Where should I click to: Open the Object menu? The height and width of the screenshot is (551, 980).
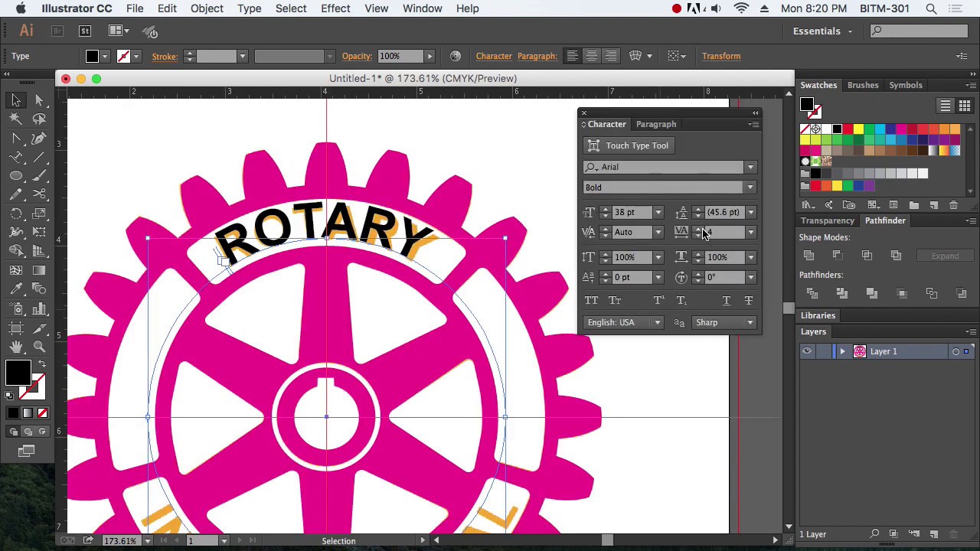coord(207,8)
